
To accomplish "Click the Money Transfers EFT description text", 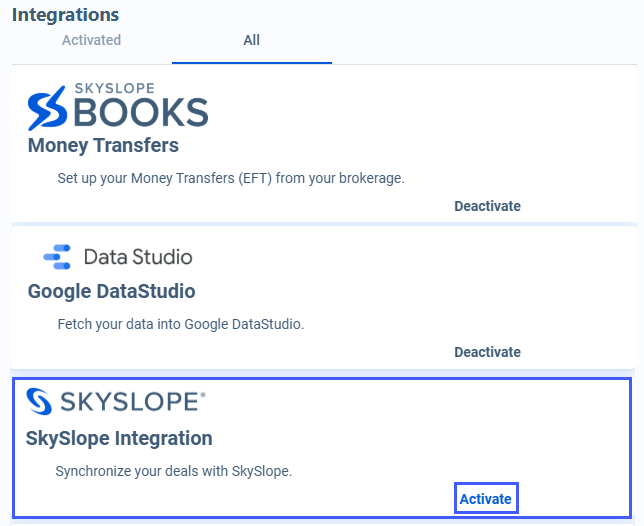I will 231,179.
